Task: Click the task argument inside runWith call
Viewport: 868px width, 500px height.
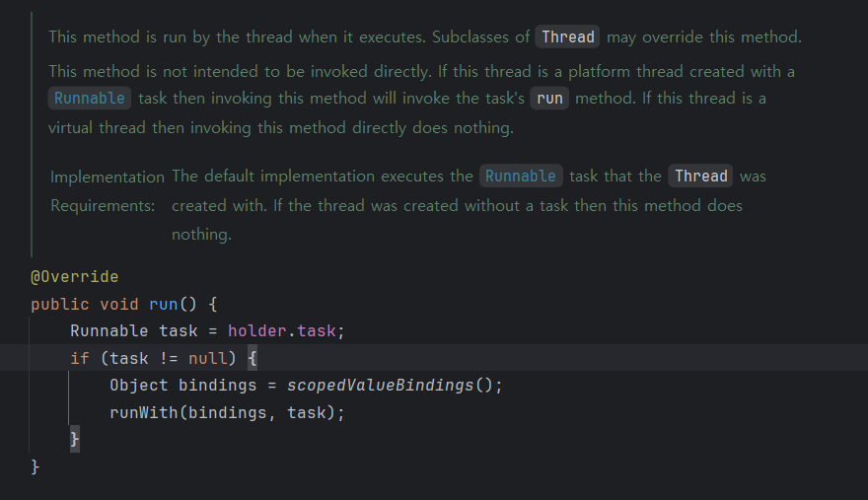Action: tap(306, 412)
